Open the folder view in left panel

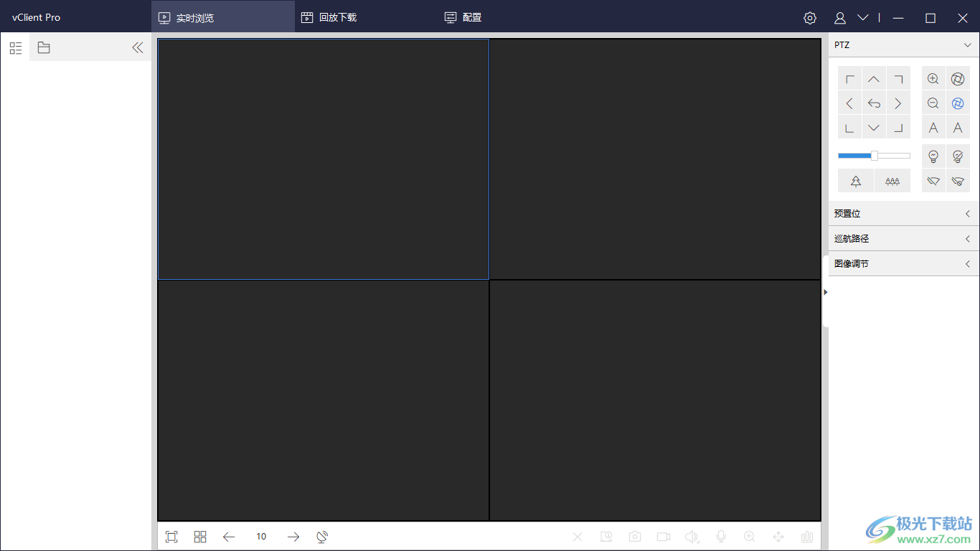click(44, 48)
